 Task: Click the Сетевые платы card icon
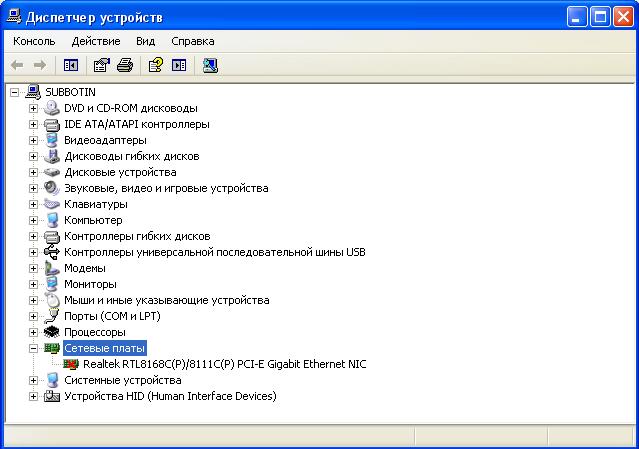pos(52,348)
